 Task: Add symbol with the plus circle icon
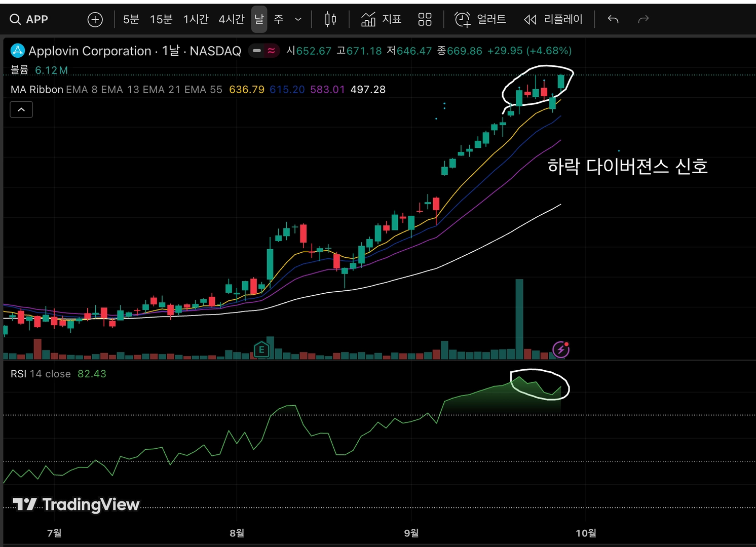click(95, 19)
